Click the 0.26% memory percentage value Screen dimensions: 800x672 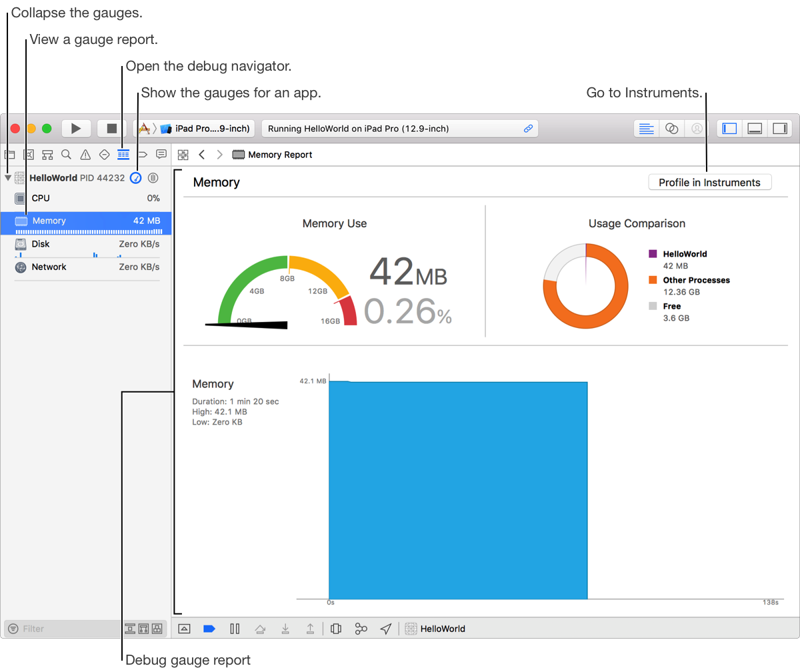pyautogui.click(x=407, y=311)
